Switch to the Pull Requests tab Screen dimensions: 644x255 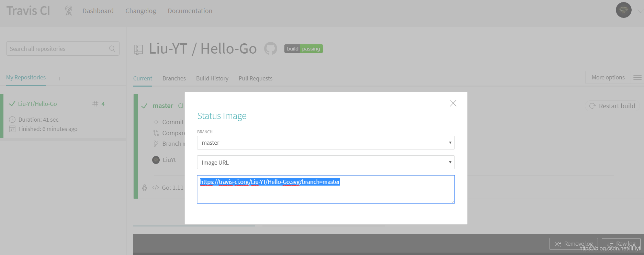tap(256, 78)
